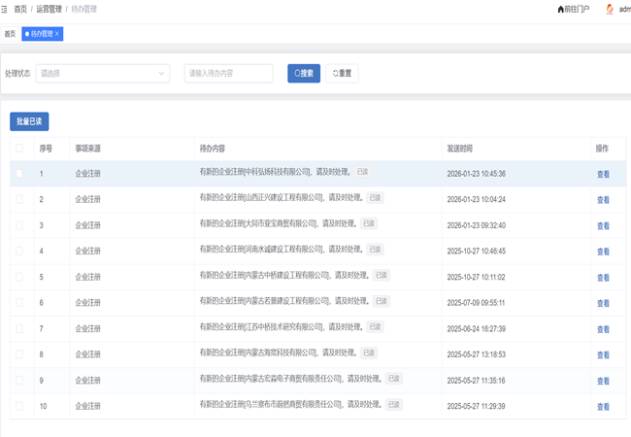Click 查看 link in row 10
Screen dimensions: 631x437
[603, 407]
